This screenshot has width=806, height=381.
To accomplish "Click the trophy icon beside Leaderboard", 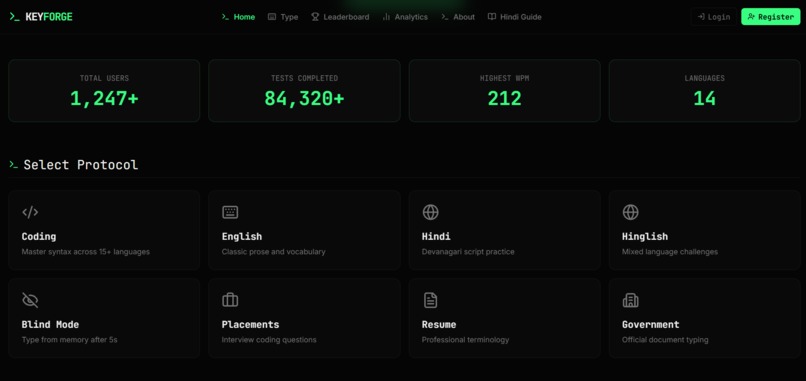I will tap(315, 16).
